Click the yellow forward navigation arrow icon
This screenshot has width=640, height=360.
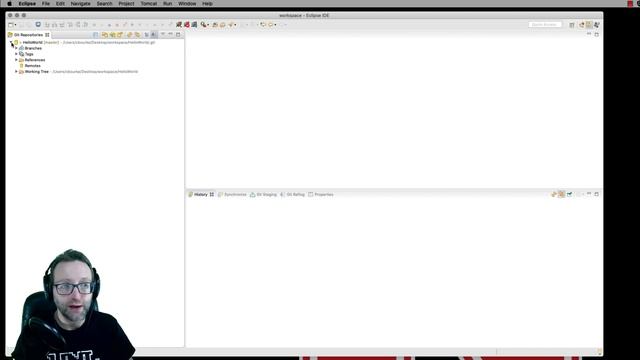click(x=271, y=24)
